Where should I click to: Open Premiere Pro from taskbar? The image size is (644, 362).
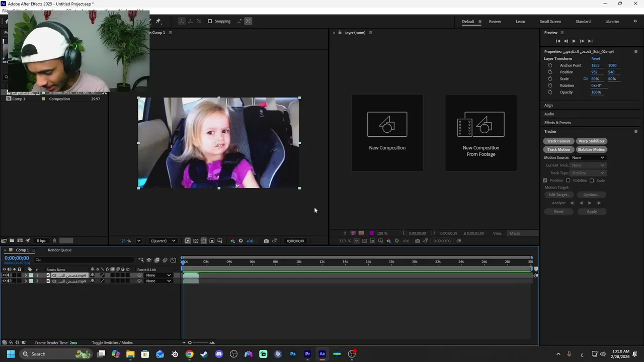307,354
